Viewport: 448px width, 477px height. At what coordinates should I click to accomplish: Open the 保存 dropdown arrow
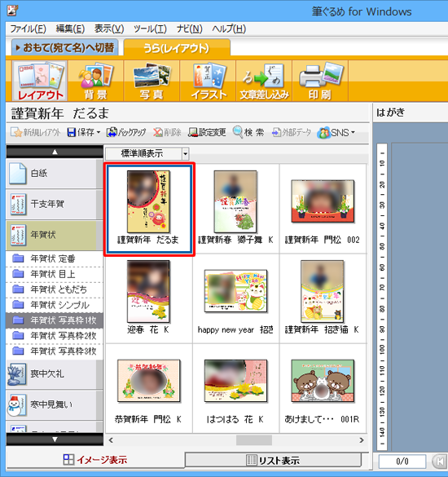tap(99, 132)
